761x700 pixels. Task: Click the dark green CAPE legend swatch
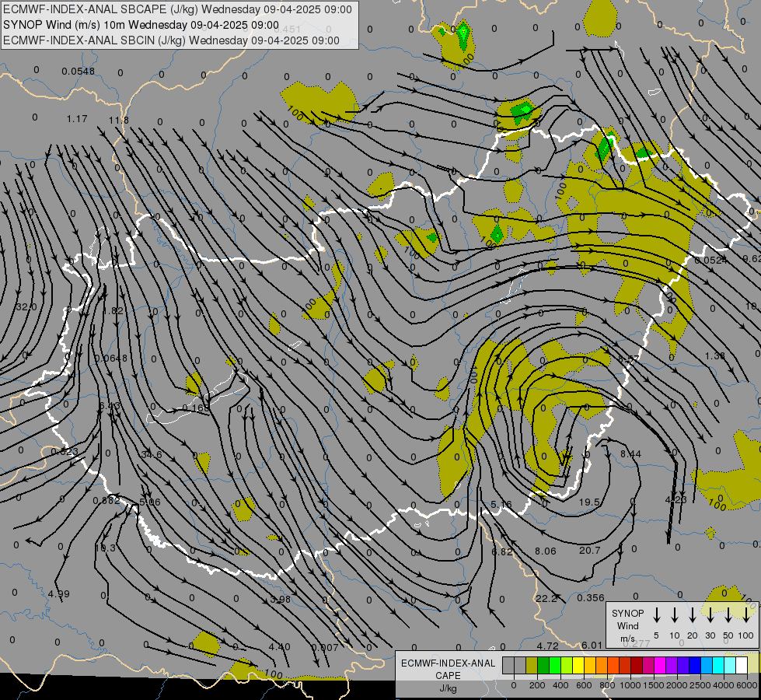[x=543, y=666]
